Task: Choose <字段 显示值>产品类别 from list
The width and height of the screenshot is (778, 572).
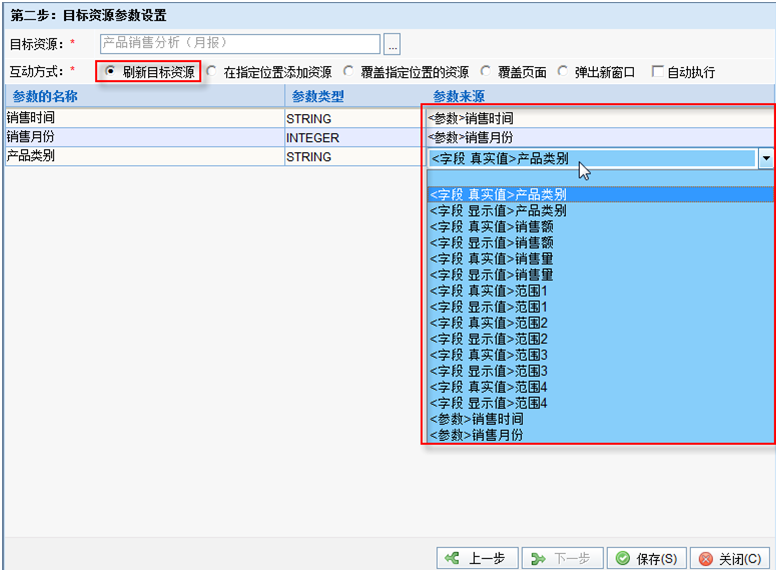Action: point(600,211)
